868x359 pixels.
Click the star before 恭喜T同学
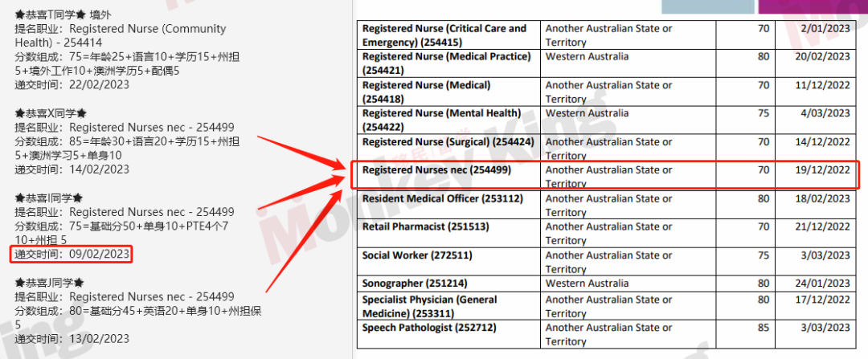tap(19, 14)
